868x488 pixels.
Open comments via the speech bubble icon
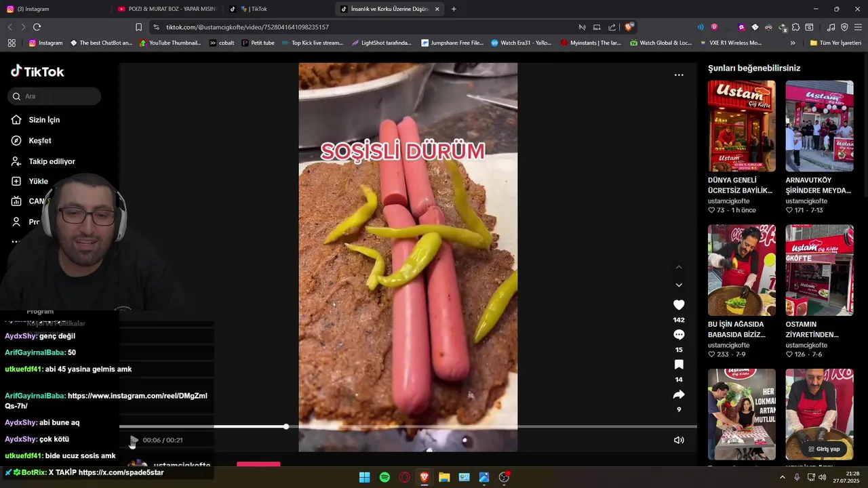[679, 335]
